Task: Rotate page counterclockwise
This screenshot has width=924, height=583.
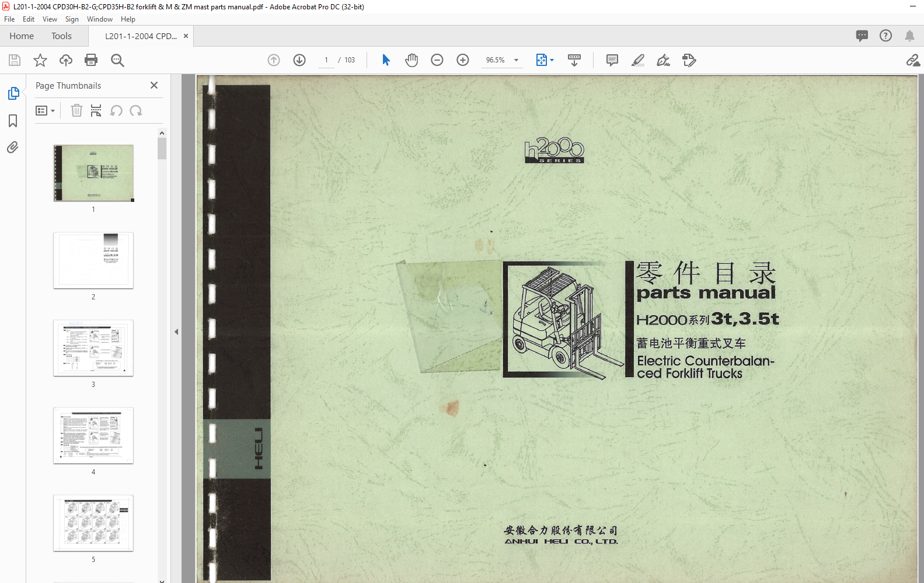Action: point(116,110)
